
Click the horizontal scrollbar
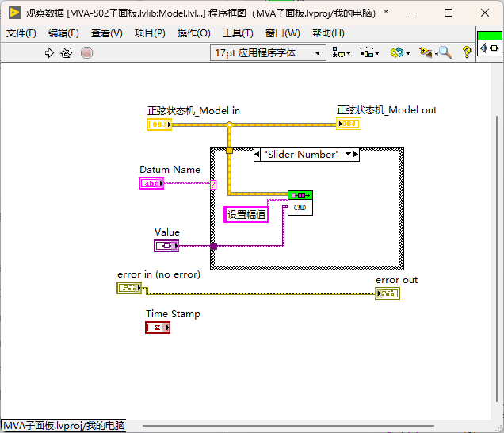click(288, 426)
